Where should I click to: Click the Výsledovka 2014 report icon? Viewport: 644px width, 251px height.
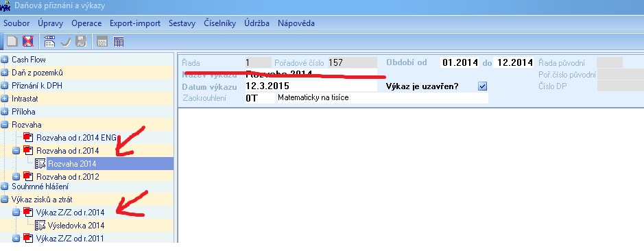point(40,225)
